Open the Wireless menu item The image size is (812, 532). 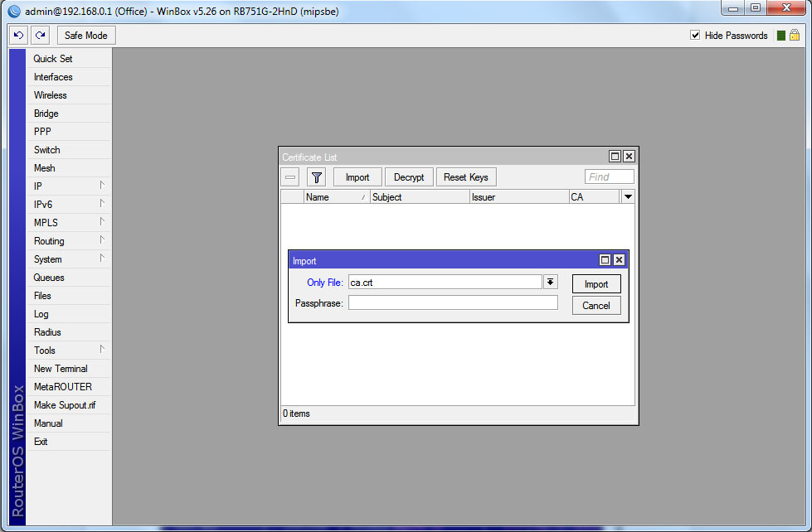click(x=51, y=95)
